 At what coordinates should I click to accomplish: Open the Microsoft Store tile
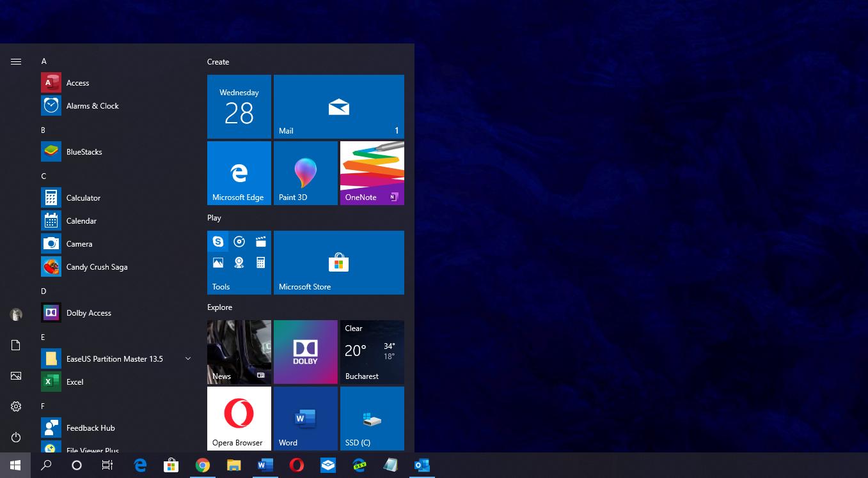click(339, 263)
